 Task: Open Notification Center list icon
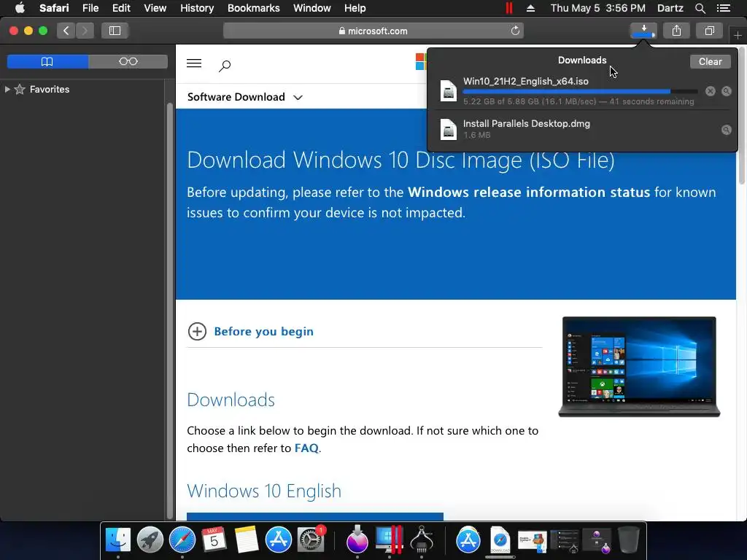click(723, 8)
